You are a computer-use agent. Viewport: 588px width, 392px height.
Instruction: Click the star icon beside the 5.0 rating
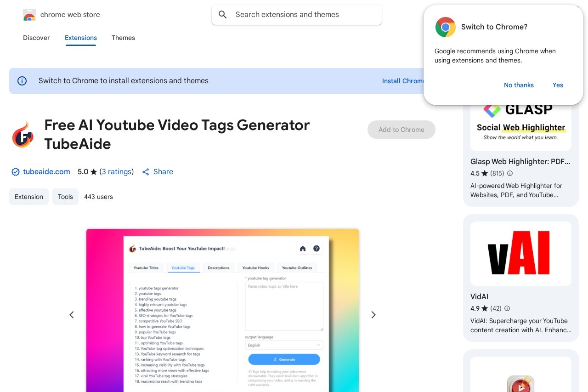click(x=94, y=172)
